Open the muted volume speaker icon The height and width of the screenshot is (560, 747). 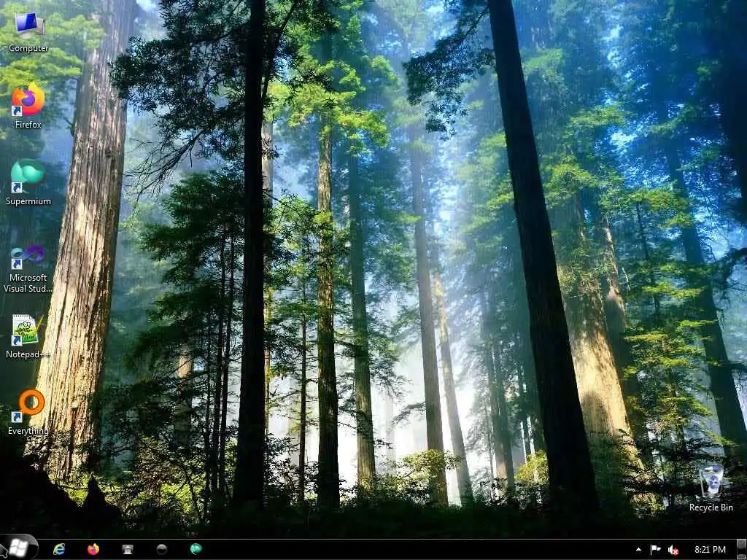click(x=673, y=550)
